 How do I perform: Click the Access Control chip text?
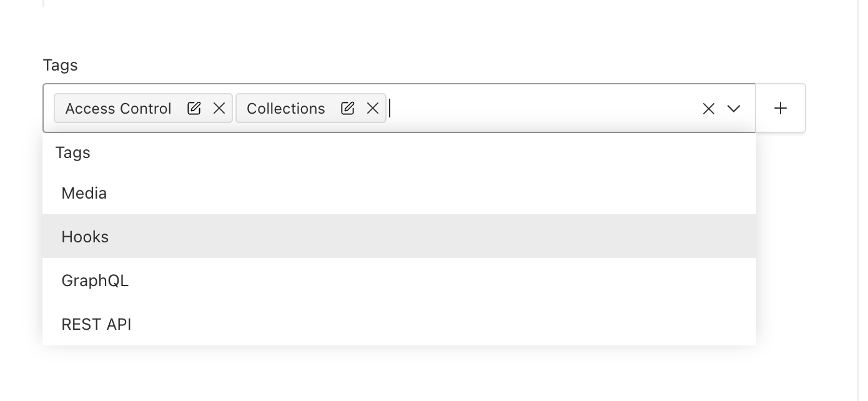(x=118, y=109)
